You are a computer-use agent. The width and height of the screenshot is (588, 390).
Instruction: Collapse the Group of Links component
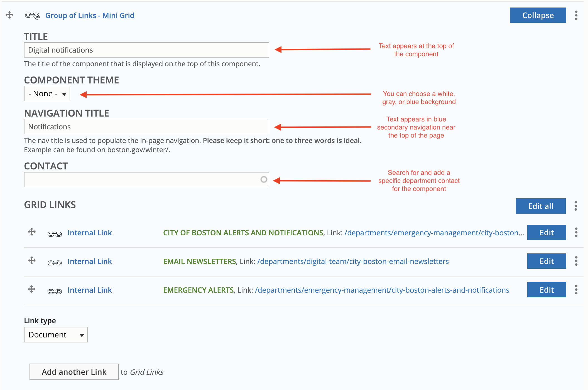coord(538,15)
